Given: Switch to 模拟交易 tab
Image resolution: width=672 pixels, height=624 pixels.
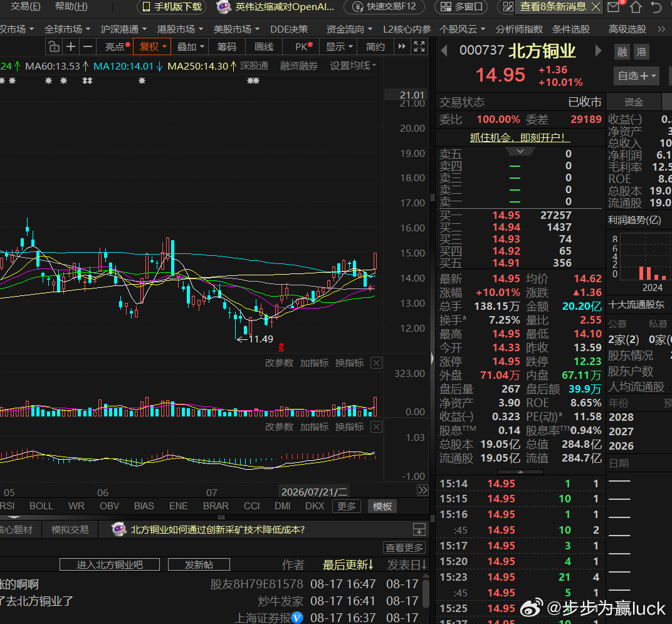Looking at the screenshot, I should coord(70,530).
